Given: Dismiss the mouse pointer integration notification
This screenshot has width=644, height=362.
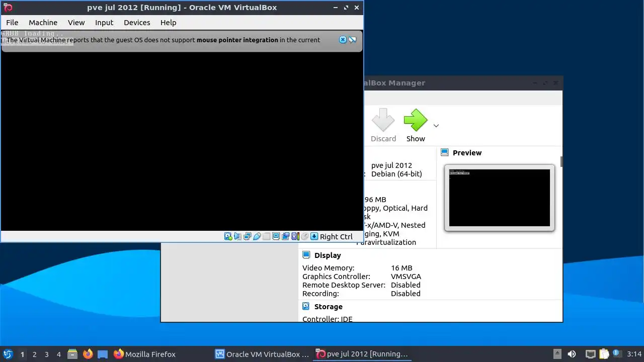Looking at the screenshot, I should 343,40.
